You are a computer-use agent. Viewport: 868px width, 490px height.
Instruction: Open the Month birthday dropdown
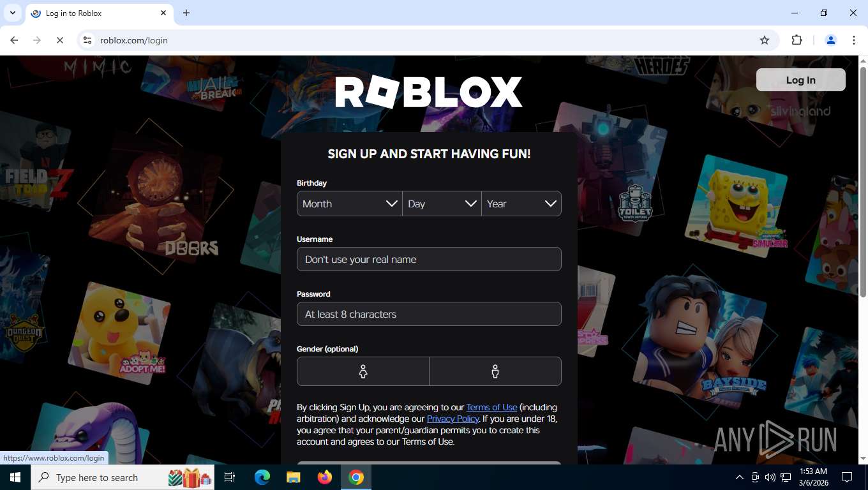pyautogui.click(x=350, y=204)
